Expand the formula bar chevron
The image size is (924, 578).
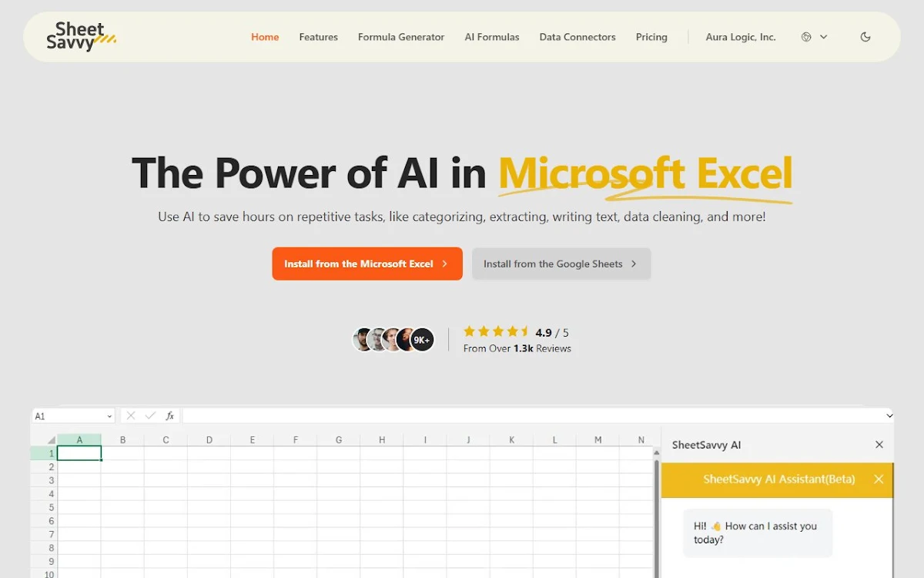(889, 416)
